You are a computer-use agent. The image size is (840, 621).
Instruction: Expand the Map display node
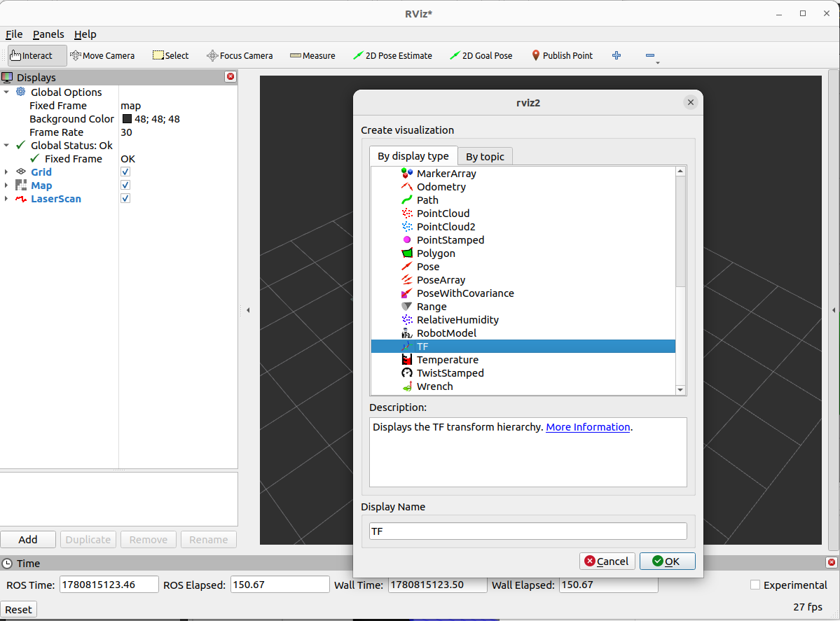pyautogui.click(x=6, y=186)
